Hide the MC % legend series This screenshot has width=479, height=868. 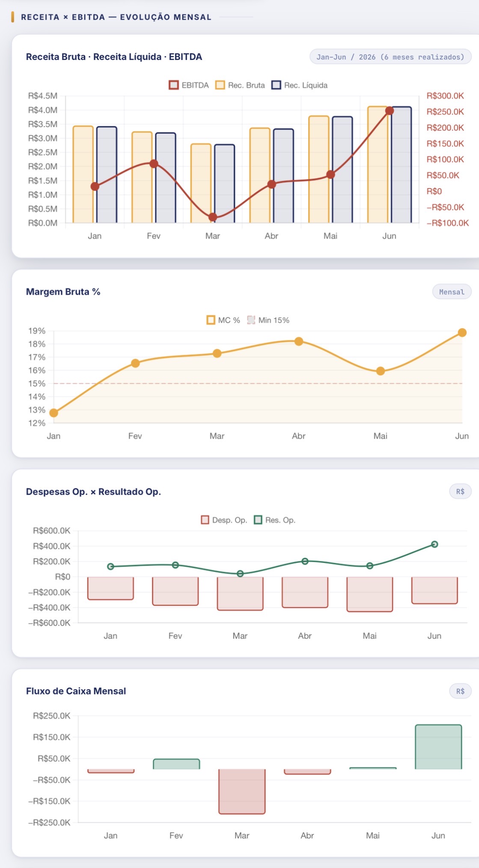tap(223, 320)
